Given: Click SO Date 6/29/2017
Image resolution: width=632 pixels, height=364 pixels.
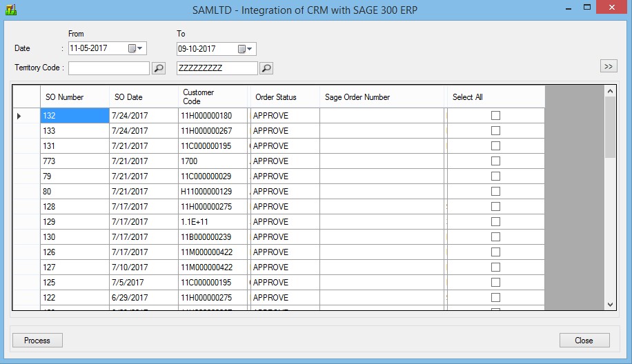Looking at the screenshot, I should (144, 298).
